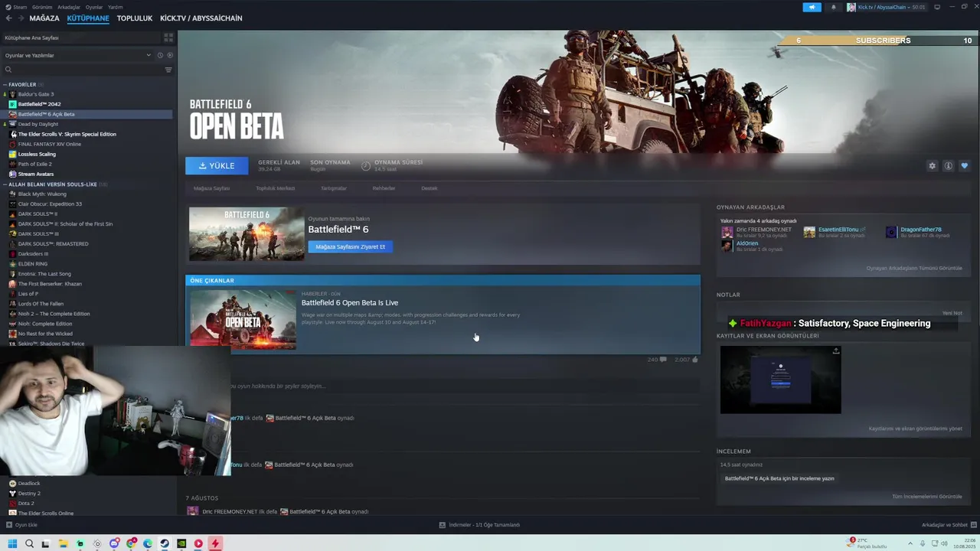Switch to Big Picture mode icon

pyautogui.click(x=937, y=7)
